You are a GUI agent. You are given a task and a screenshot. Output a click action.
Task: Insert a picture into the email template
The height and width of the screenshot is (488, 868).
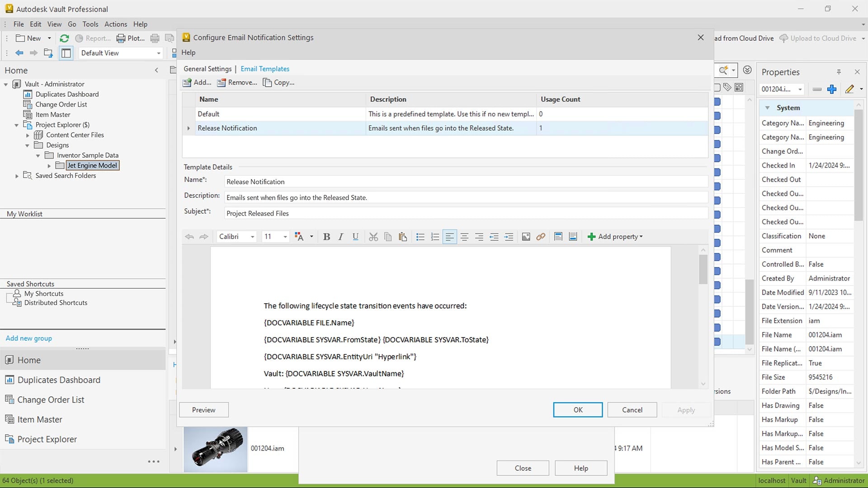click(x=526, y=237)
